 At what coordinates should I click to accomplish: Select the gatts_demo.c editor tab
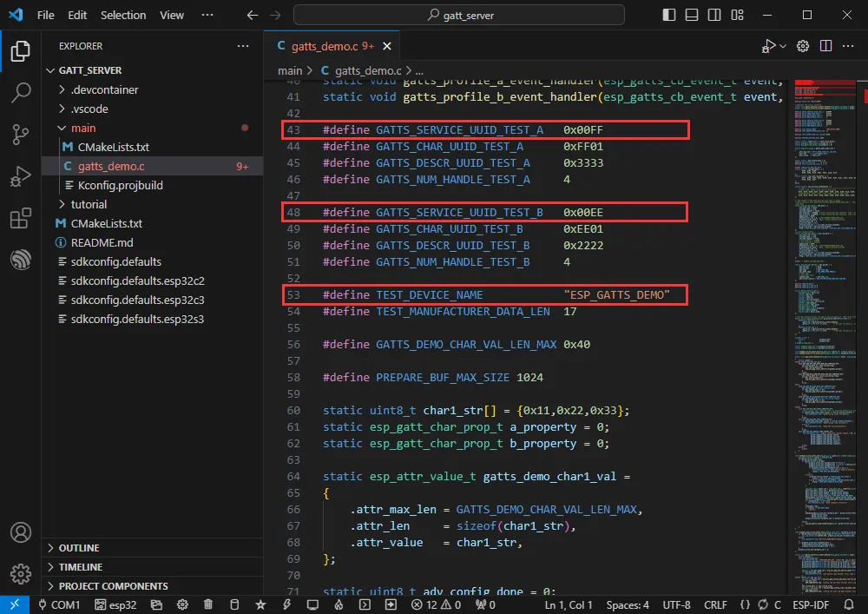324,46
